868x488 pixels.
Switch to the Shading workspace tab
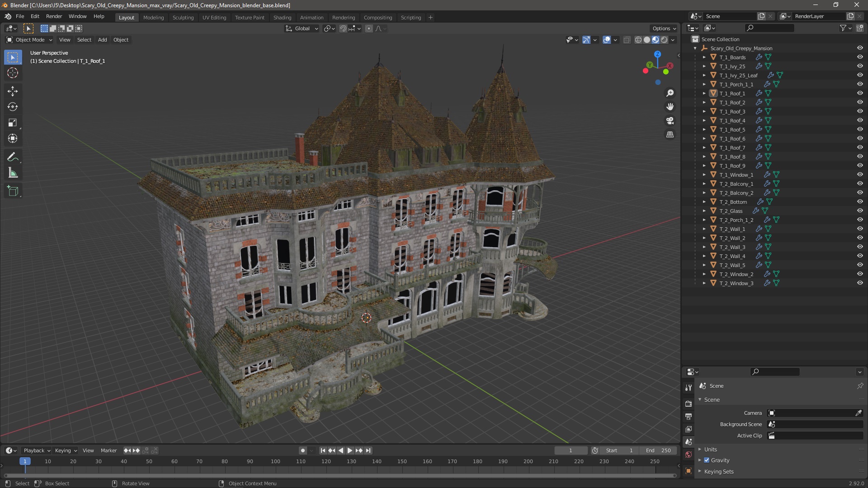coord(281,17)
